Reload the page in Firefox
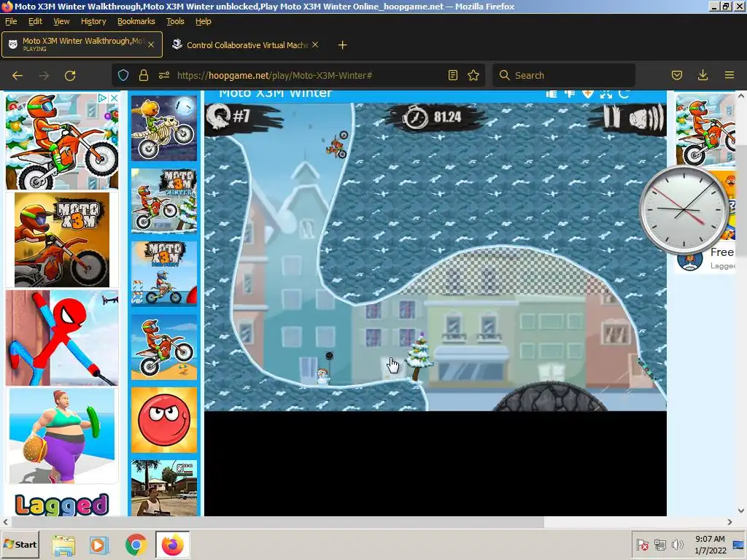The image size is (747, 560). pos(70,75)
